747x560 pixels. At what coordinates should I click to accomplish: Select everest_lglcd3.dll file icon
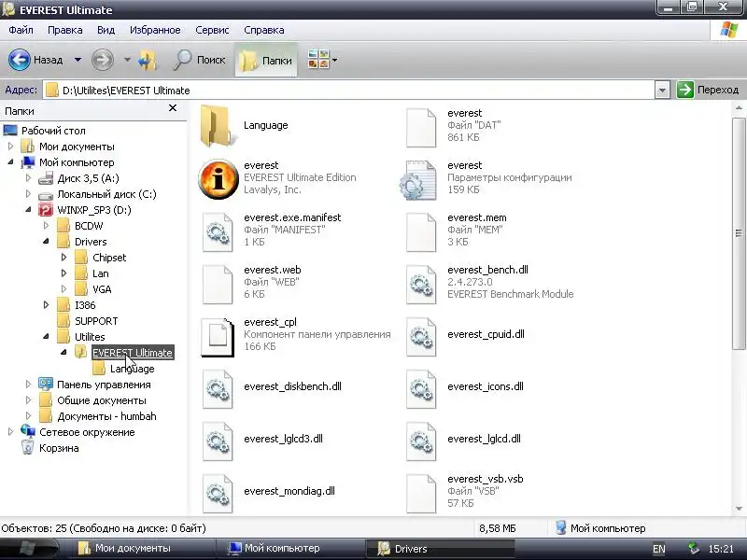pos(218,441)
